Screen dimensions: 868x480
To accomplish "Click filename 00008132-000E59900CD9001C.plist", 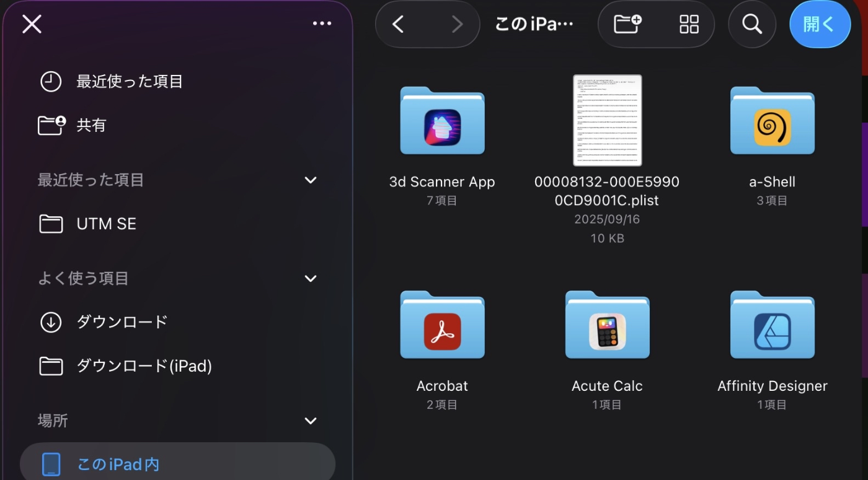I will (x=607, y=191).
